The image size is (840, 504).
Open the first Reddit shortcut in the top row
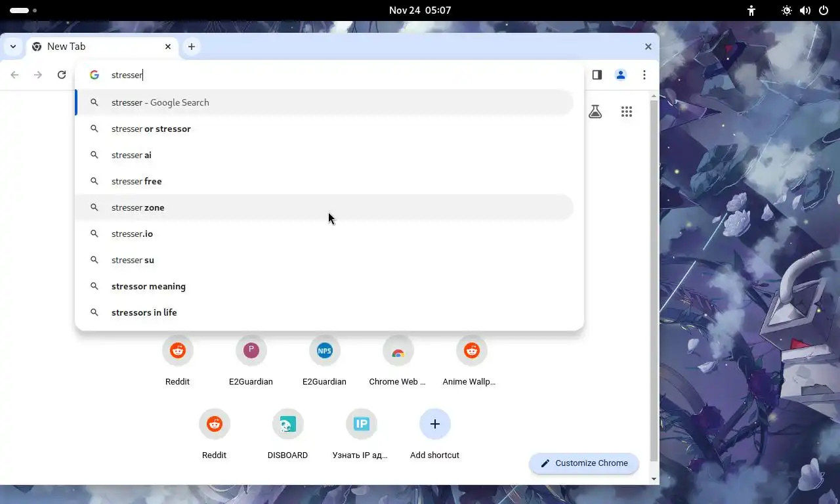[x=178, y=360]
